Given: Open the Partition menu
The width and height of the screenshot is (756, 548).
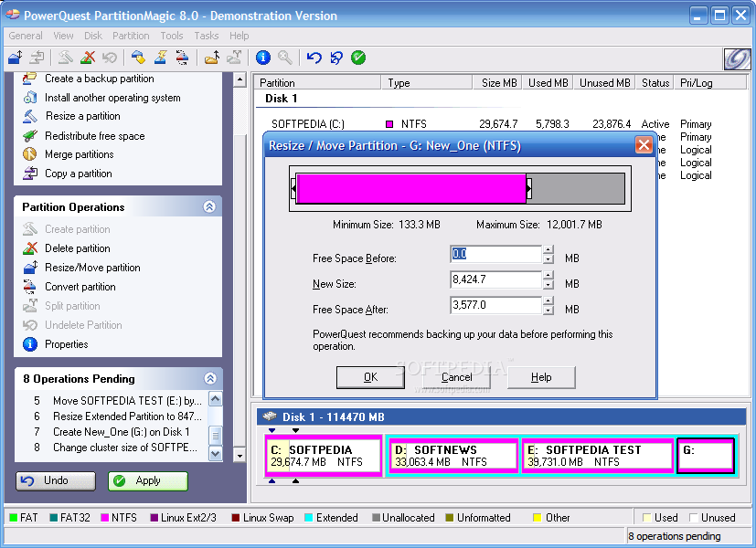Looking at the screenshot, I should click(x=131, y=36).
